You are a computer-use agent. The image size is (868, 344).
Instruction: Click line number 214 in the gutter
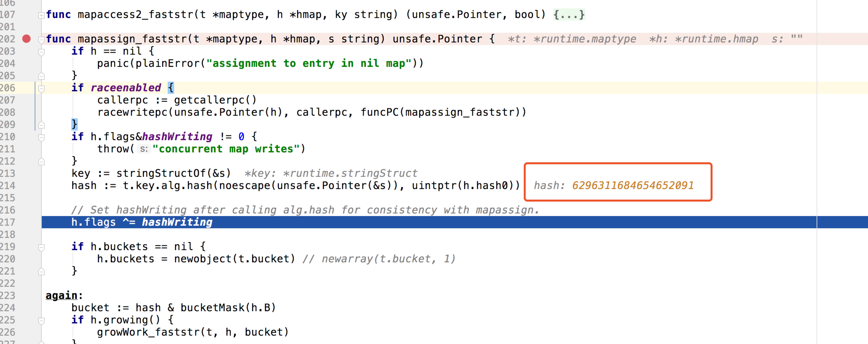pos(7,186)
